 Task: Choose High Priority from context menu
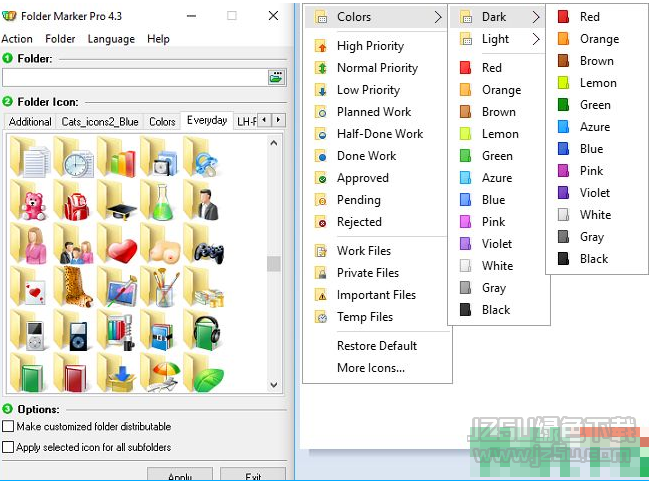[x=376, y=46]
